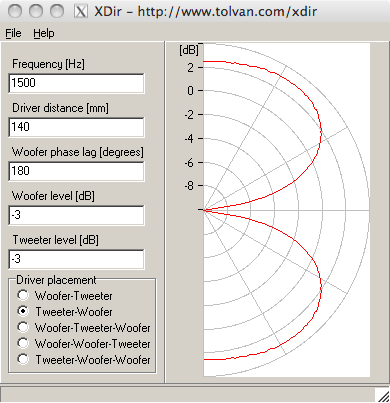Click the 0 dB axis label
This screenshot has height=403, width=390.
(190, 91)
